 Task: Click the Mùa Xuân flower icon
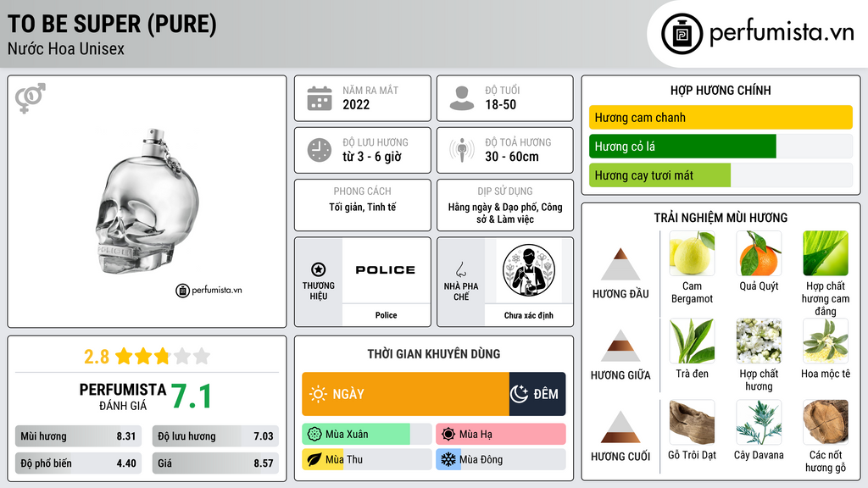(x=314, y=435)
